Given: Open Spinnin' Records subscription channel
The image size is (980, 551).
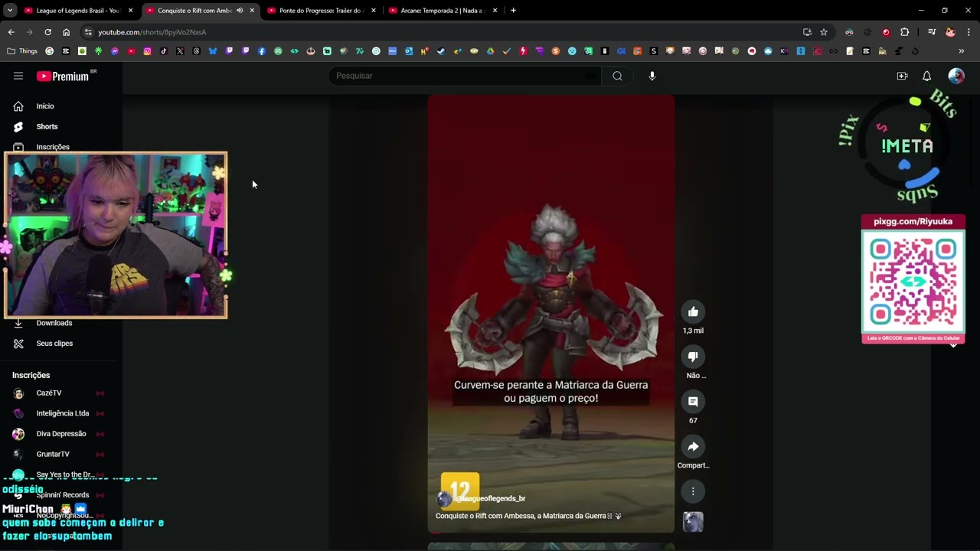Looking at the screenshot, I should pyautogui.click(x=61, y=495).
